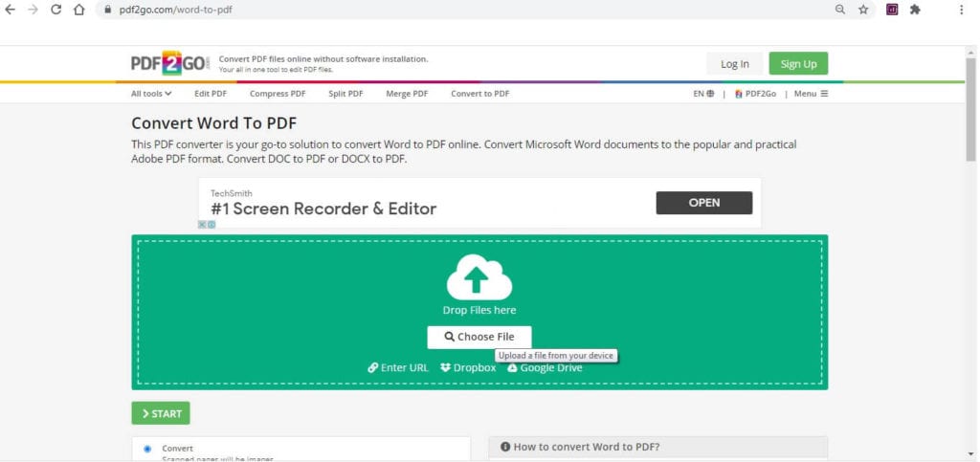This screenshot has width=980, height=462.
Task: Open the Compress PDF menu item
Action: (x=278, y=94)
